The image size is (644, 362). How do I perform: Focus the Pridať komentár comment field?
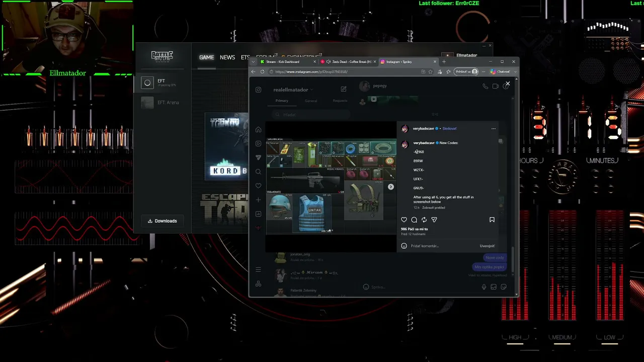tap(443, 246)
